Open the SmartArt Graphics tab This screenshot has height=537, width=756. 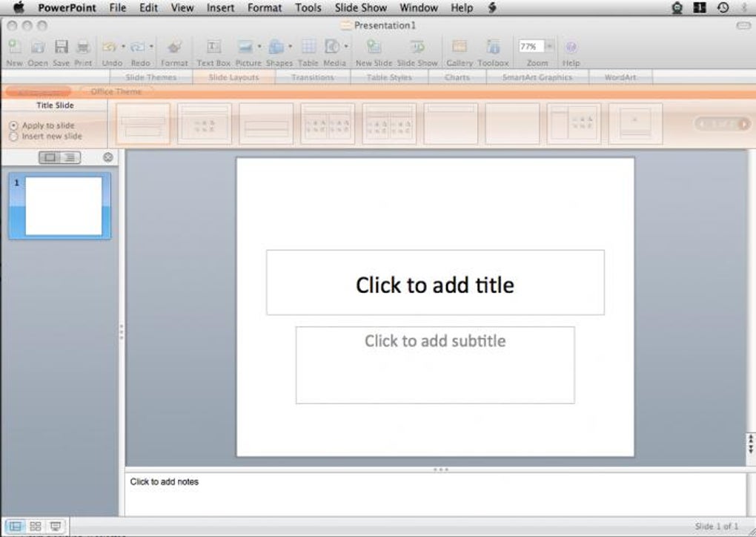[x=537, y=77]
